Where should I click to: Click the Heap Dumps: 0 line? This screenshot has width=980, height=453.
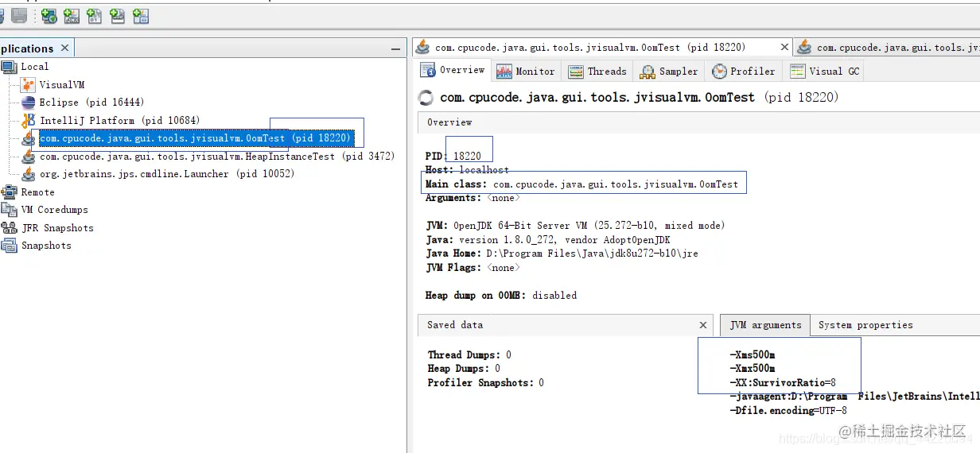(x=464, y=369)
